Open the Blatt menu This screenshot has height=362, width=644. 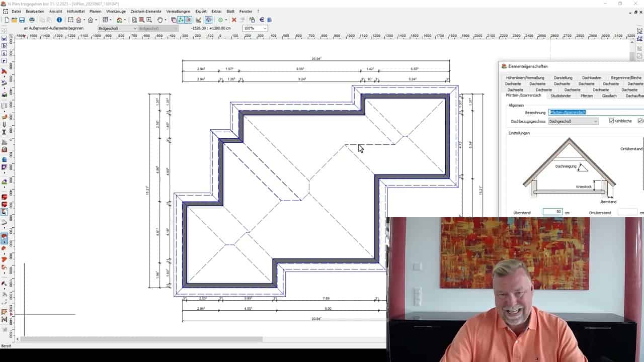[x=230, y=11]
